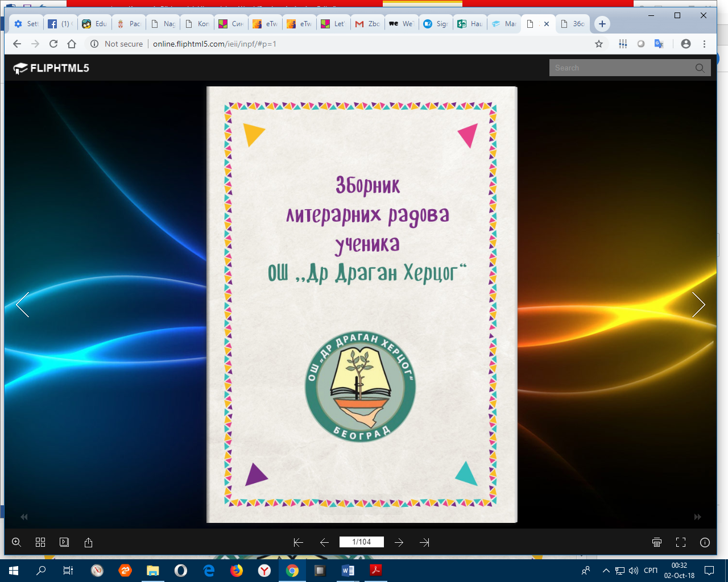
Task: Click the page number field 1/104
Action: coord(361,542)
